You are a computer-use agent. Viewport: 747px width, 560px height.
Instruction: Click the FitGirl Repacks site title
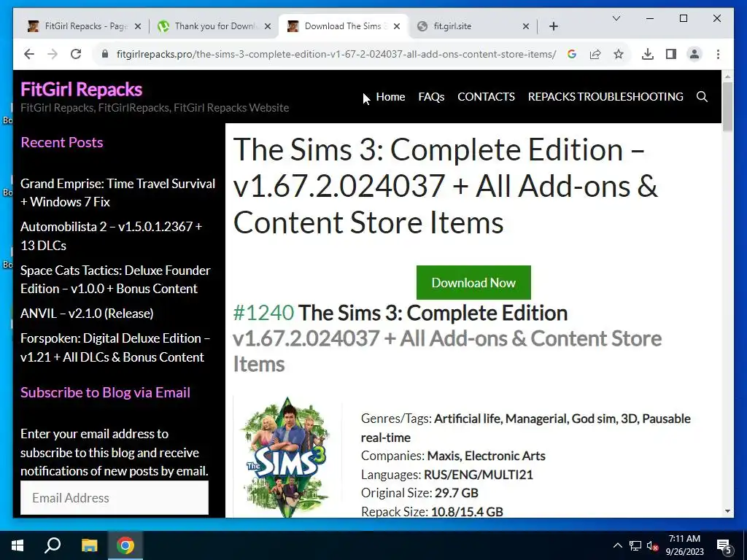pyautogui.click(x=82, y=90)
